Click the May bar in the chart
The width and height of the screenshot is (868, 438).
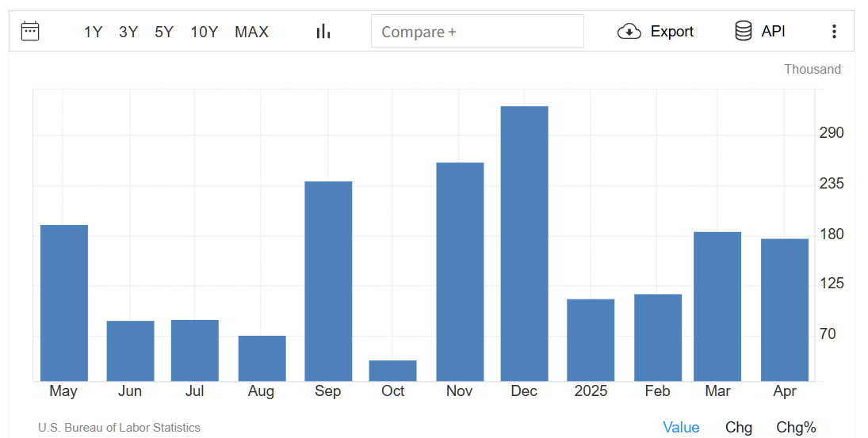pos(64,303)
